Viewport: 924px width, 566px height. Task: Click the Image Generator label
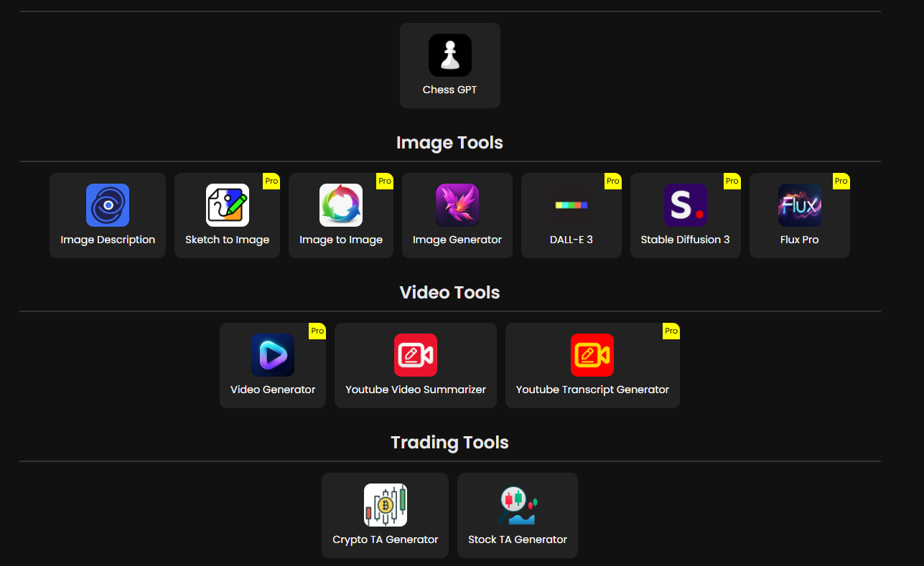point(457,240)
